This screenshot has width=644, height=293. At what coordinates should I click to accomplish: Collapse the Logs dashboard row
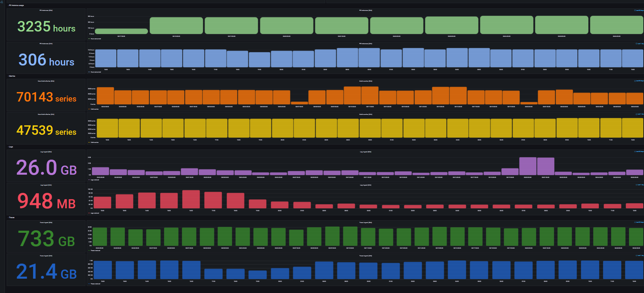(x=11, y=147)
